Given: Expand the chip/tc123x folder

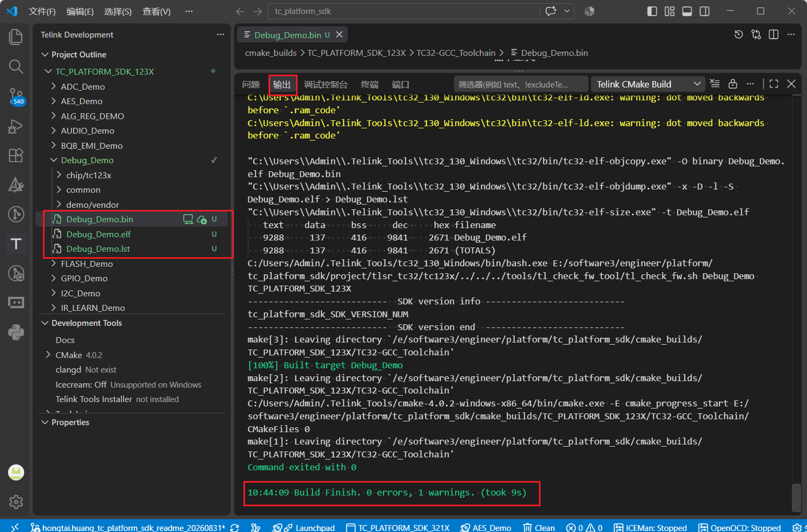Looking at the screenshot, I should coord(59,175).
